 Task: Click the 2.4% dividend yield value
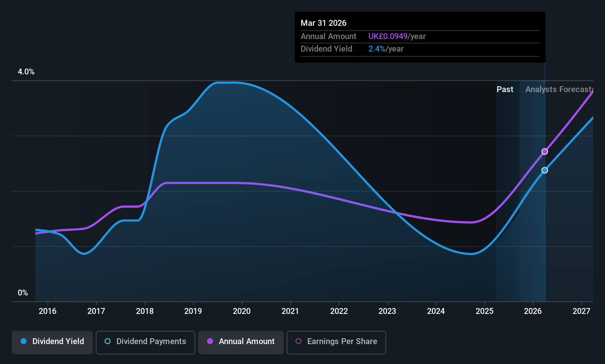point(377,49)
